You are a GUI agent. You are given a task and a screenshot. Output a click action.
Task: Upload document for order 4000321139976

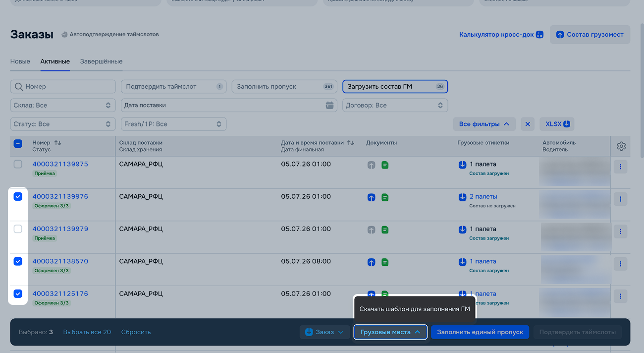pyautogui.click(x=372, y=197)
